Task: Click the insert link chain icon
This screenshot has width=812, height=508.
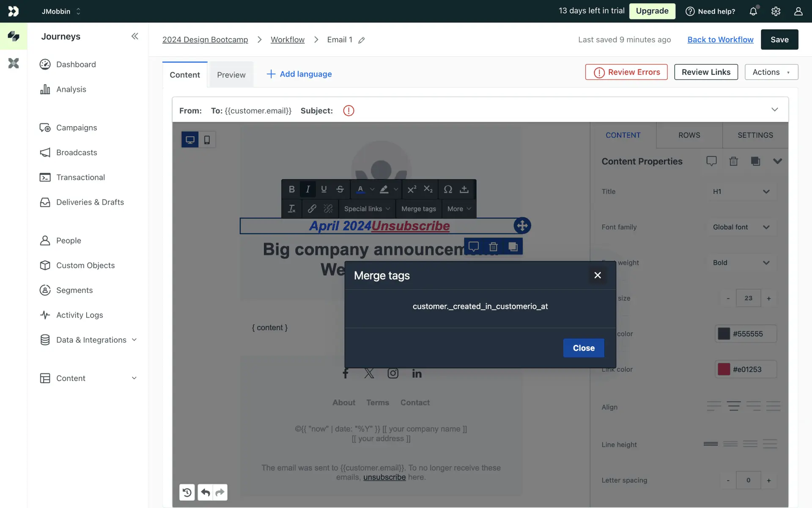Action: click(312, 209)
